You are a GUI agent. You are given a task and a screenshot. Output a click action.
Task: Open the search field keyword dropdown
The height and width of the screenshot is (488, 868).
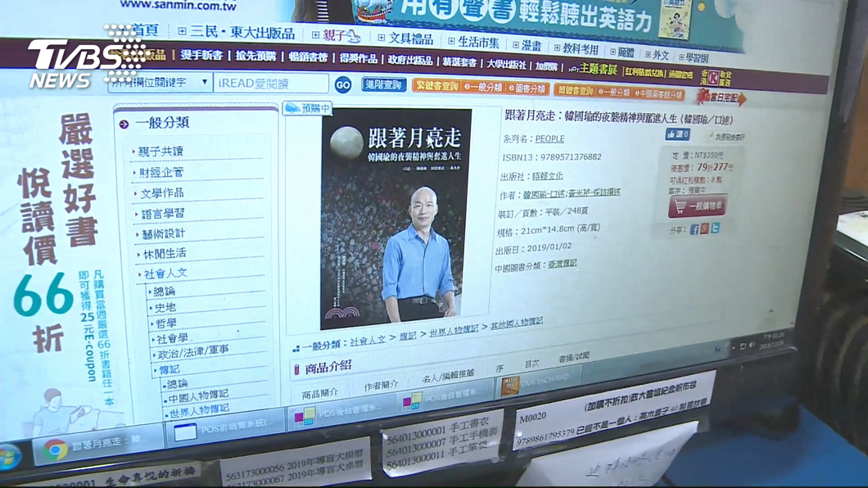[x=160, y=83]
